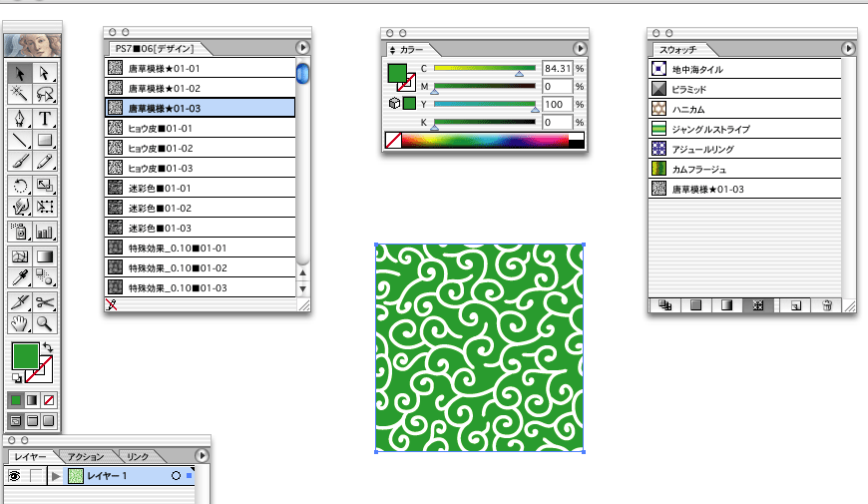Select the Slice tool
The width and height of the screenshot is (868, 504).
pos(20,302)
